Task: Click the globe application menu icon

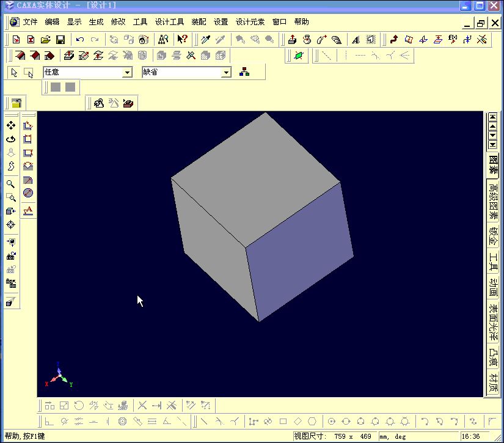Action: [x=14, y=22]
